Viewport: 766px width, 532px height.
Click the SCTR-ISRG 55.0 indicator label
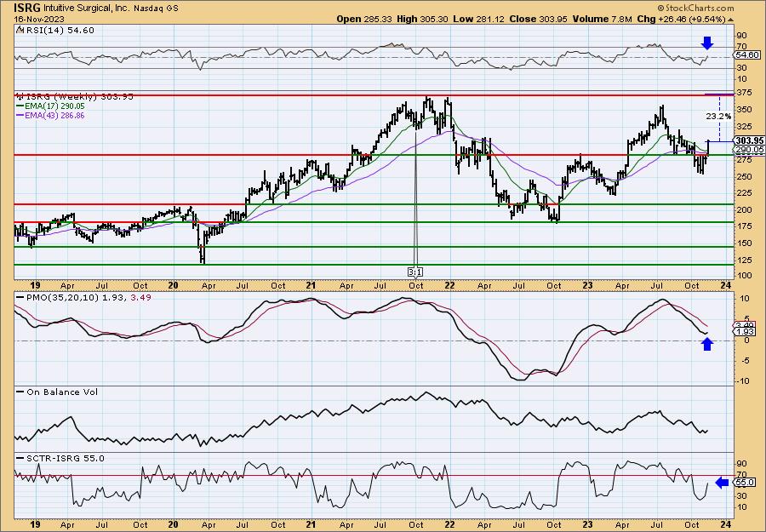pos(64,458)
